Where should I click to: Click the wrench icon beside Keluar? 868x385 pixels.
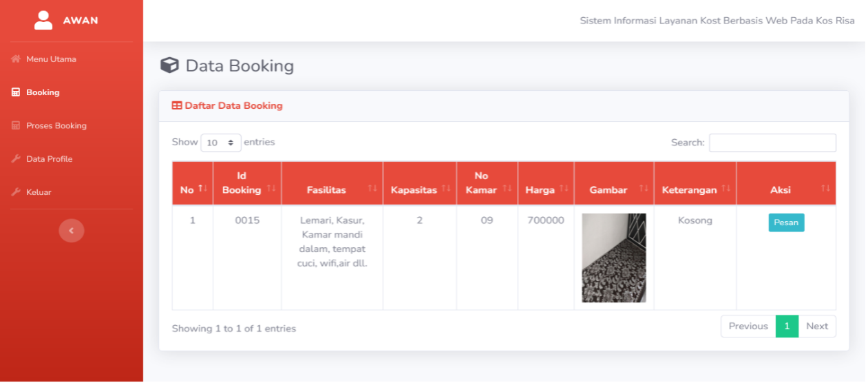coord(16,192)
